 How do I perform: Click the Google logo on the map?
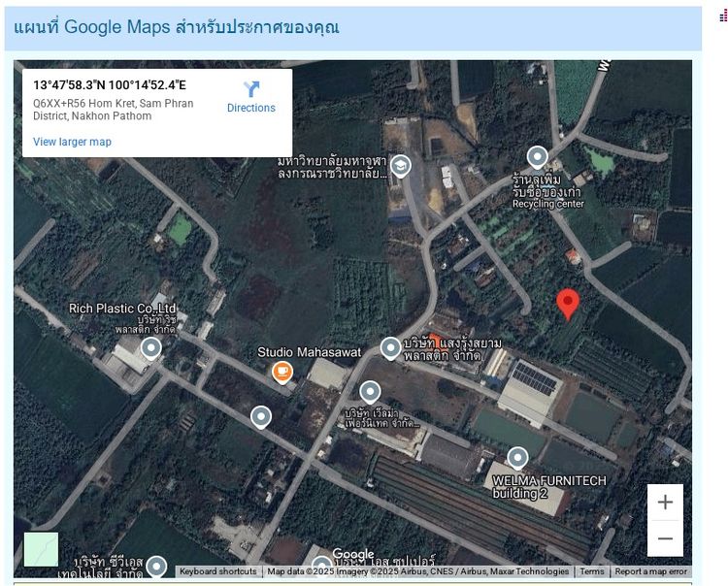click(x=353, y=554)
